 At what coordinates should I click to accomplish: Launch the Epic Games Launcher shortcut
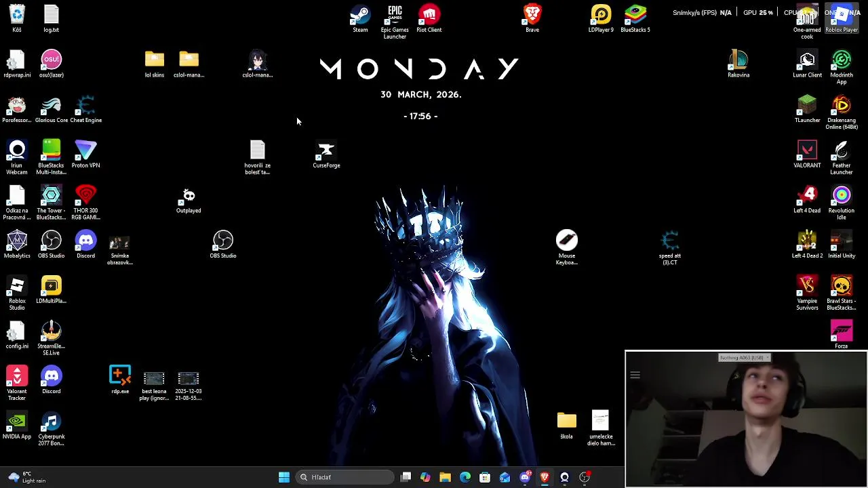(x=395, y=22)
